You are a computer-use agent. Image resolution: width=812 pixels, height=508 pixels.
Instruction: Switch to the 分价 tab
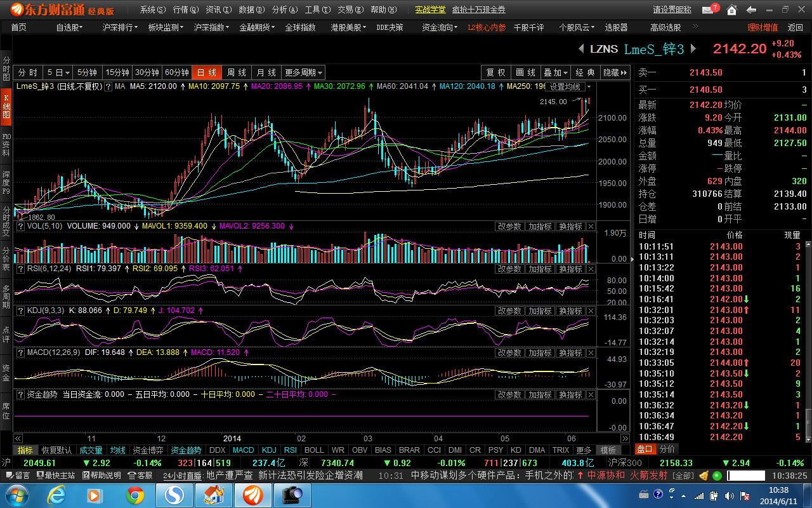pyautogui.click(x=667, y=449)
